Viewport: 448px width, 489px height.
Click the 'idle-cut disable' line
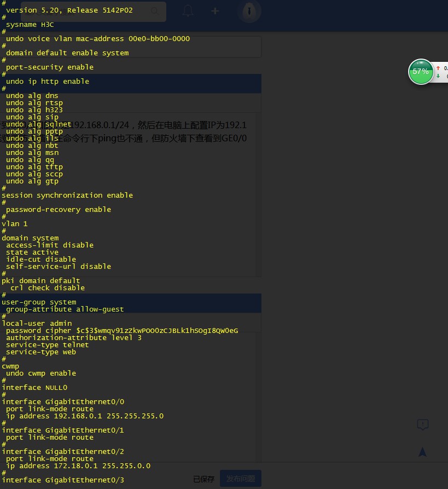41,260
